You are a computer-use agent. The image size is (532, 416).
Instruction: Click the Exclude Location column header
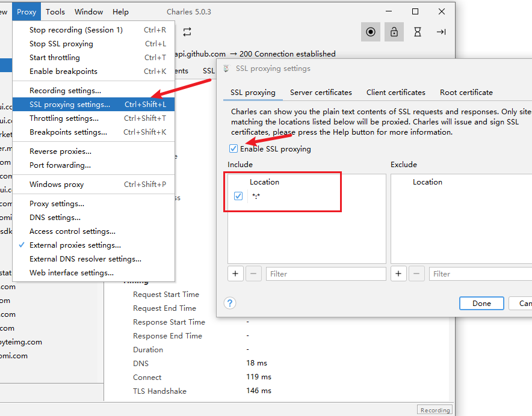tap(427, 182)
